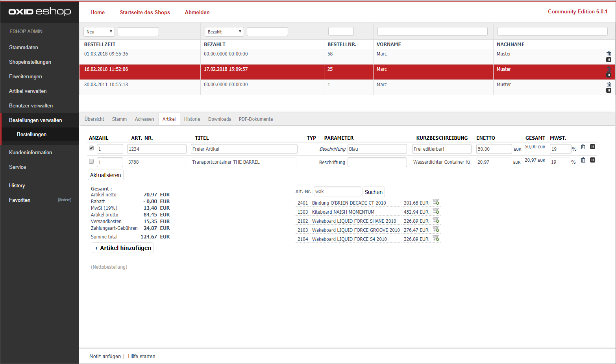Image resolution: width=616 pixels, height=364 pixels.
Task: Delete order number 1 via trash icon
Action: pos(609,85)
